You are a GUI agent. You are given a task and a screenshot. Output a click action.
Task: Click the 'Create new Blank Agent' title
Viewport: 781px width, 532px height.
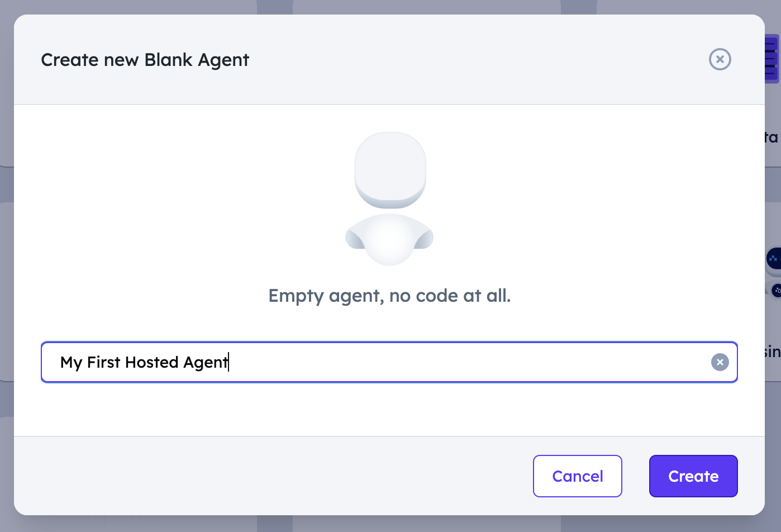tap(145, 60)
